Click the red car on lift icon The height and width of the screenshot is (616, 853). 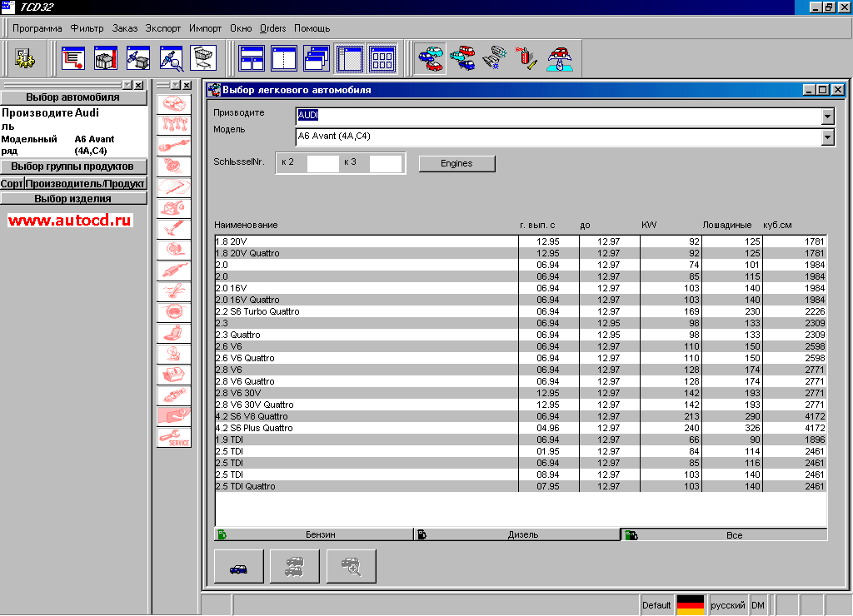pos(560,58)
